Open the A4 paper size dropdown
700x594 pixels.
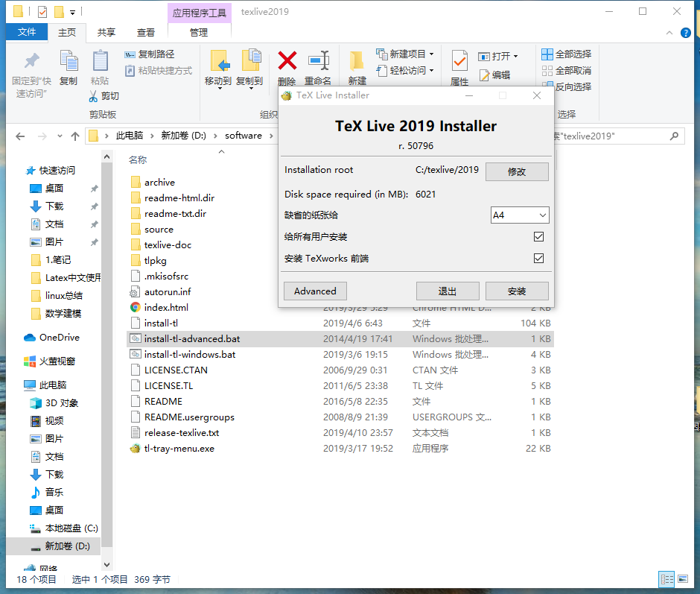(x=520, y=215)
